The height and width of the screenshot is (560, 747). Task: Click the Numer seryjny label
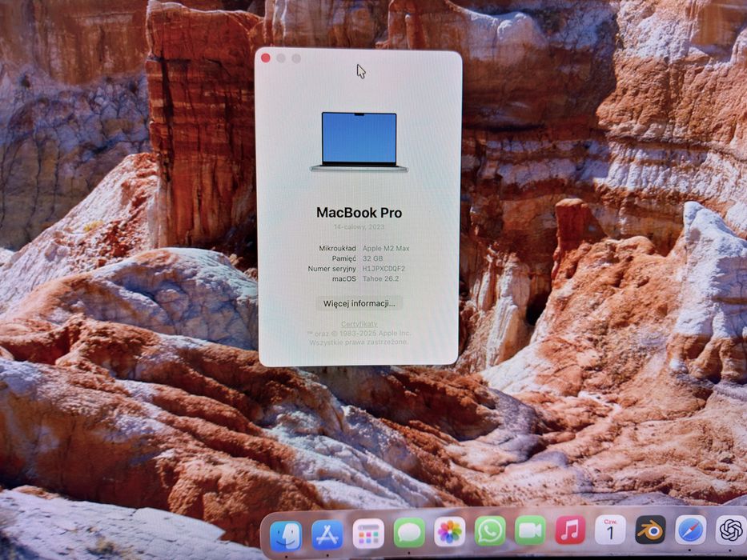coord(332,269)
